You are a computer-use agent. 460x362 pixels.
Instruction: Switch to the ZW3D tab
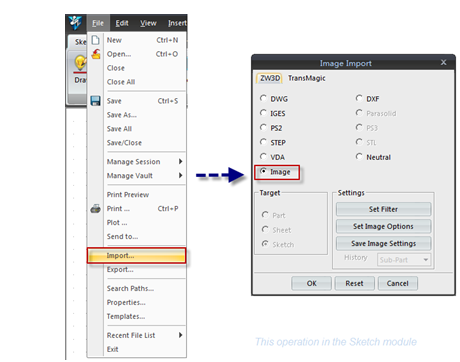click(x=269, y=78)
